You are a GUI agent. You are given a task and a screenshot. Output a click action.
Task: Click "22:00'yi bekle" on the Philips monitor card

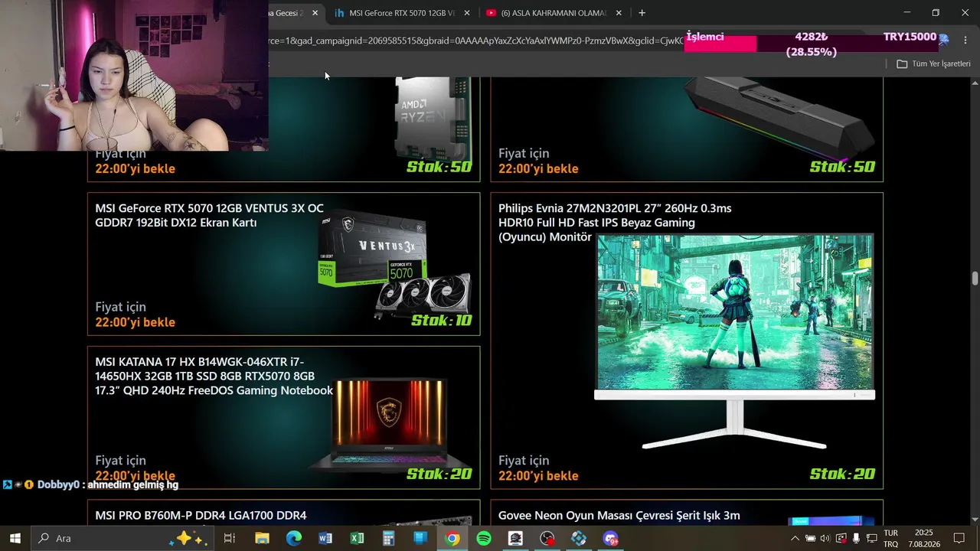click(538, 475)
